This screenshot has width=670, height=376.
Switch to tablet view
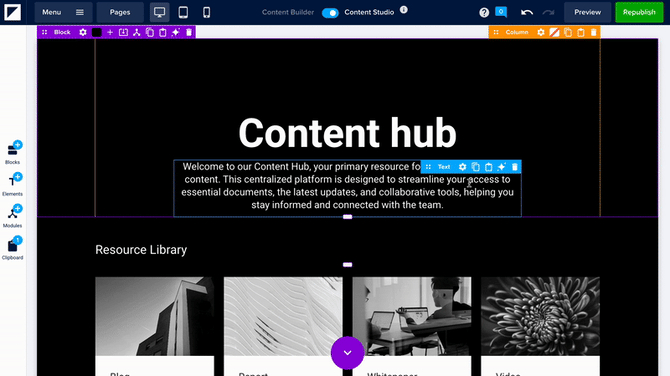183,12
